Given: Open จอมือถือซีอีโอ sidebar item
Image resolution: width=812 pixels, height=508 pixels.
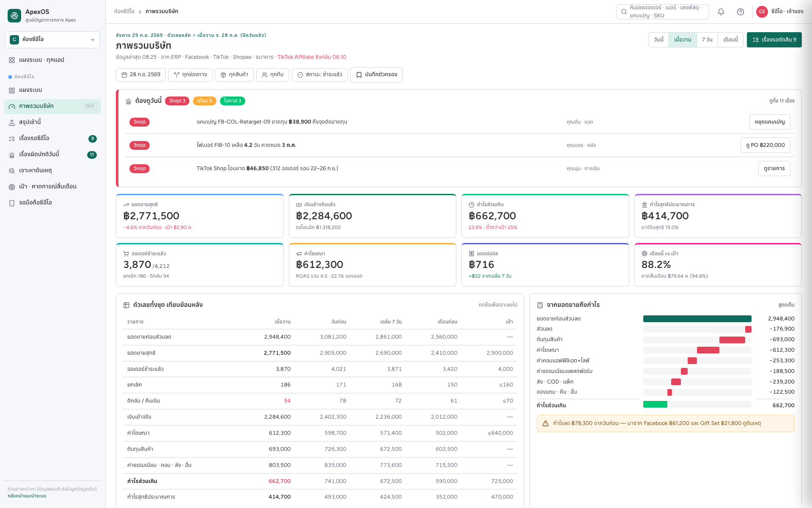Looking at the screenshot, I should coord(52,203).
